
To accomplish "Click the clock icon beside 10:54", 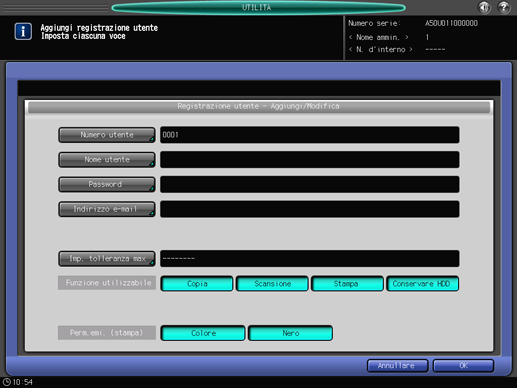I will click(7, 382).
